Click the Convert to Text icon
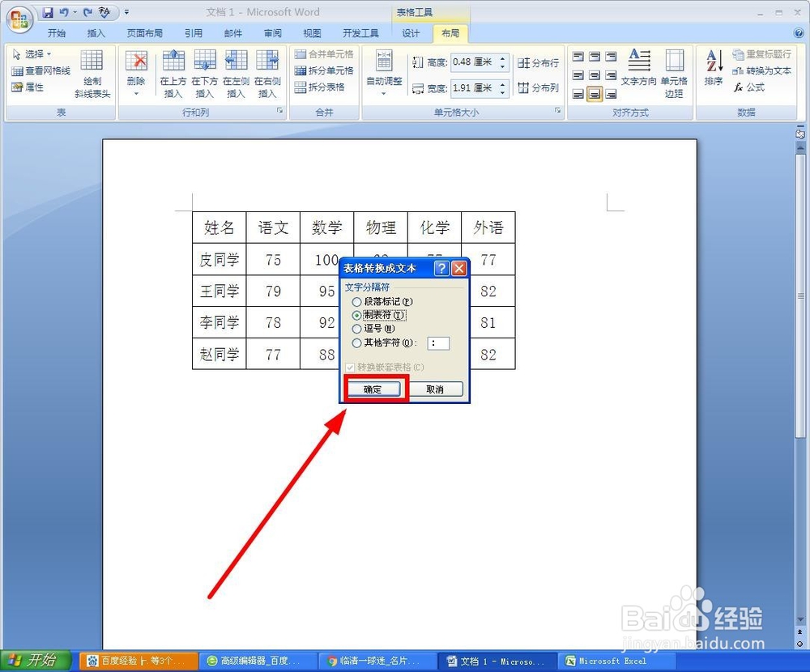This screenshot has height=672, width=810. pos(761,70)
